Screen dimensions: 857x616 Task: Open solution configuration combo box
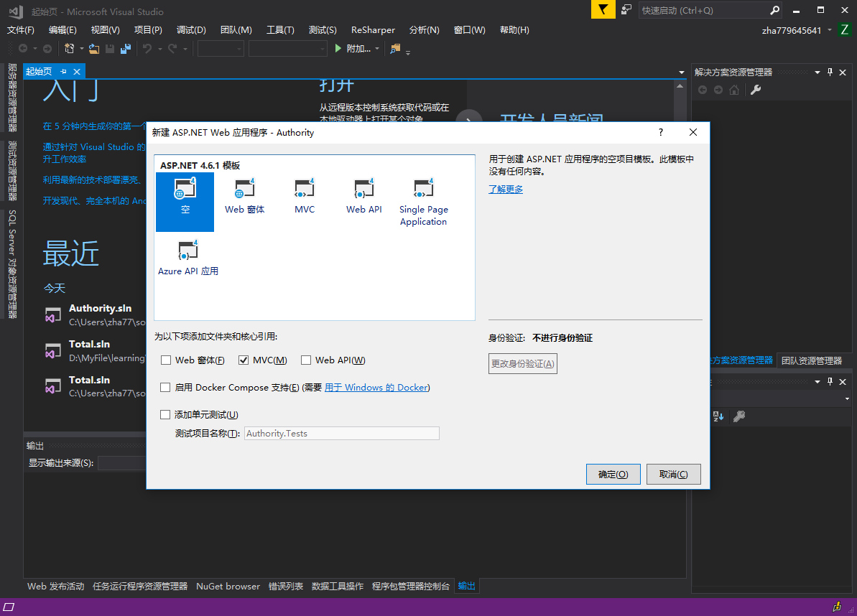click(221, 49)
